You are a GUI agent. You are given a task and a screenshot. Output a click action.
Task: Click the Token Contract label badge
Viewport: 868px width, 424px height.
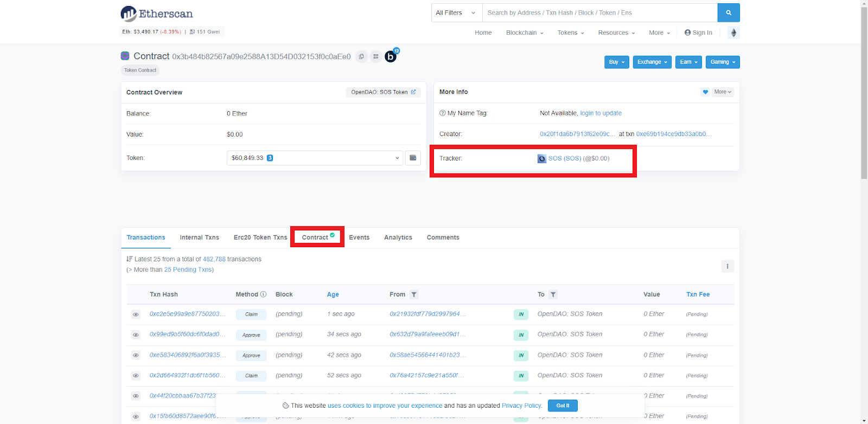[x=140, y=70]
